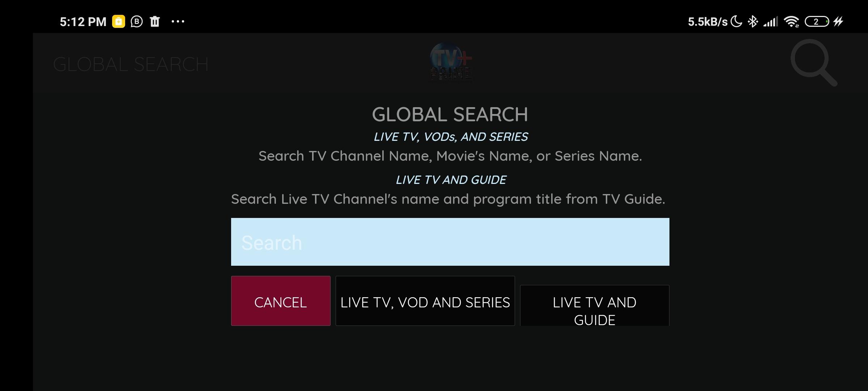The height and width of the screenshot is (391, 868).
Task: Tap the trash can notification icon
Action: pyautogui.click(x=155, y=21)
